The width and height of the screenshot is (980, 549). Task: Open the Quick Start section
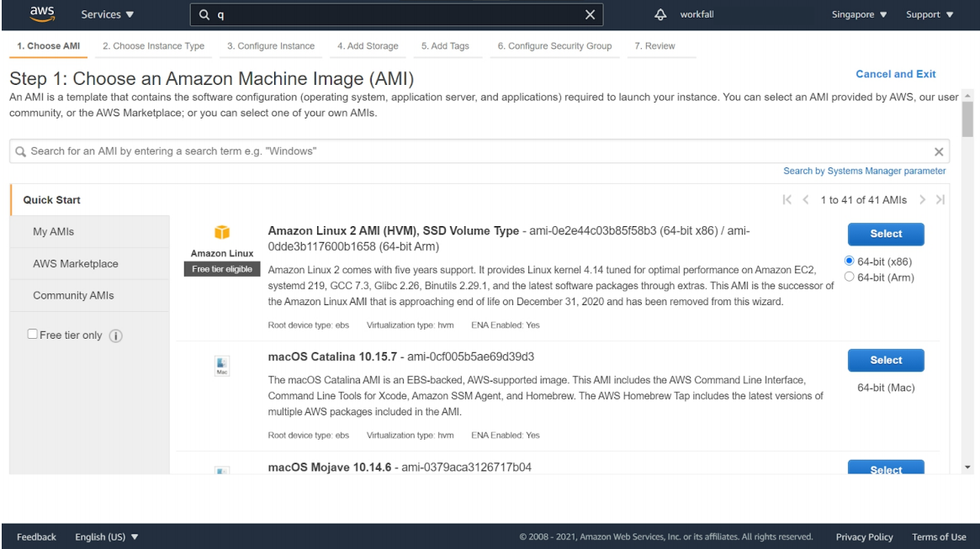click(52, 200)
